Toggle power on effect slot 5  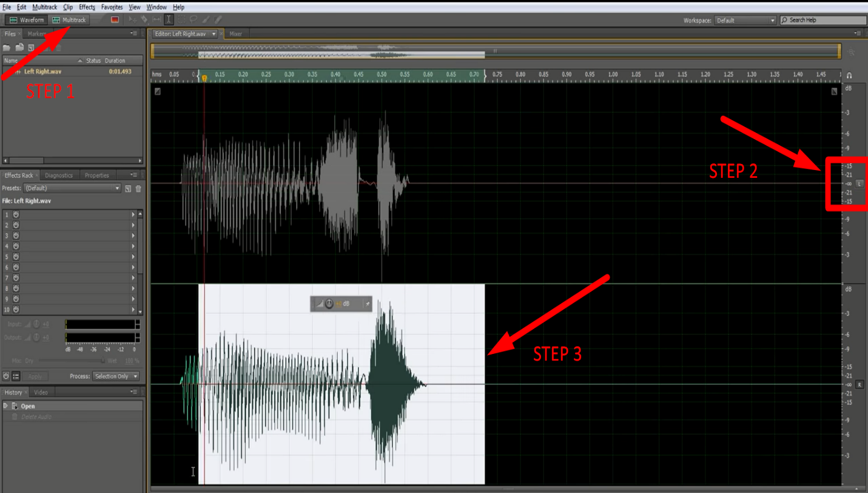pyautogui.click(x=16, y=256)
